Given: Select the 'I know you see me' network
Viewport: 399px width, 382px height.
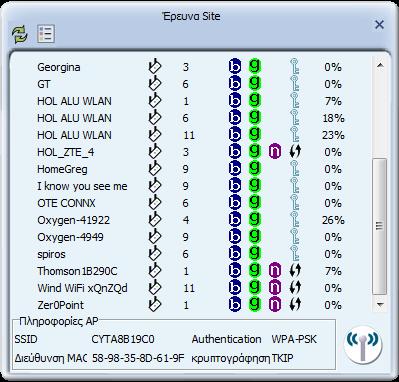Looking at the screenshot, I should pos(82,186).
